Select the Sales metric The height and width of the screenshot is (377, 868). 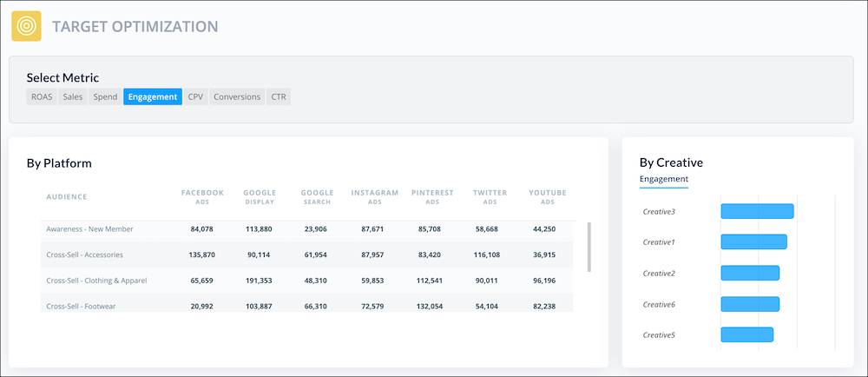pyautogui.click(x=73, y=97)
